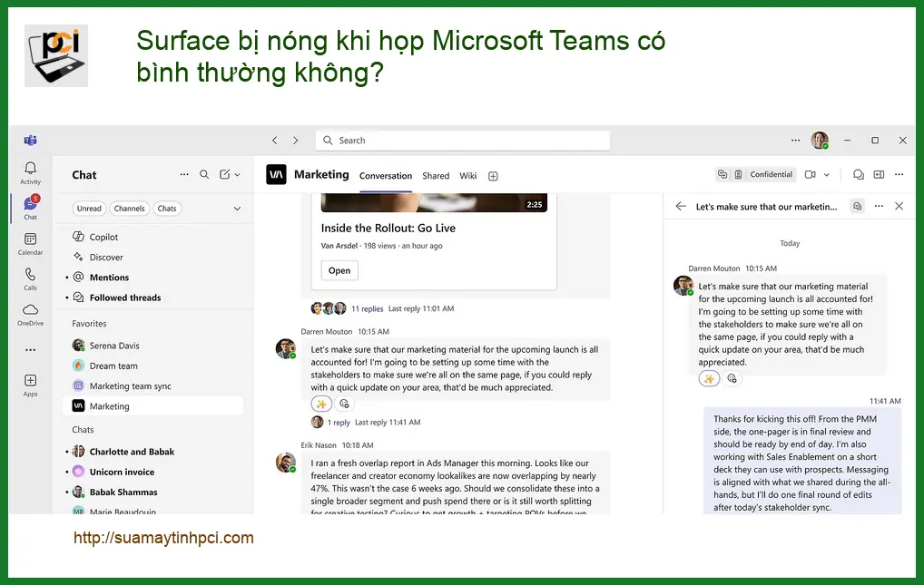Open meet options dropdown arrow
The width and height of the screenshot is (924, 585).
(827, 175)
